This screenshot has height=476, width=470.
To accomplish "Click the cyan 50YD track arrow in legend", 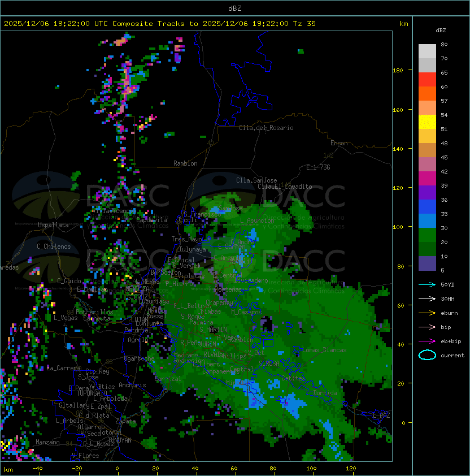I will (x=427, y=284).
